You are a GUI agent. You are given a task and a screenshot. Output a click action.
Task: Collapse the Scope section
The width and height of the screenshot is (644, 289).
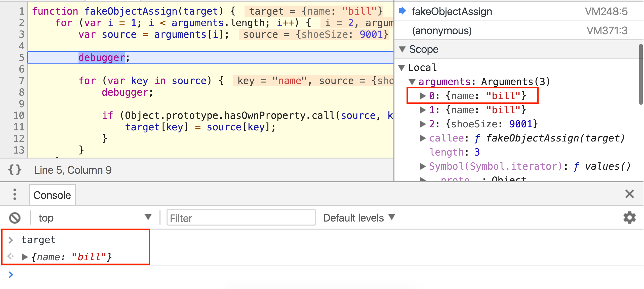tap(403, 49)
